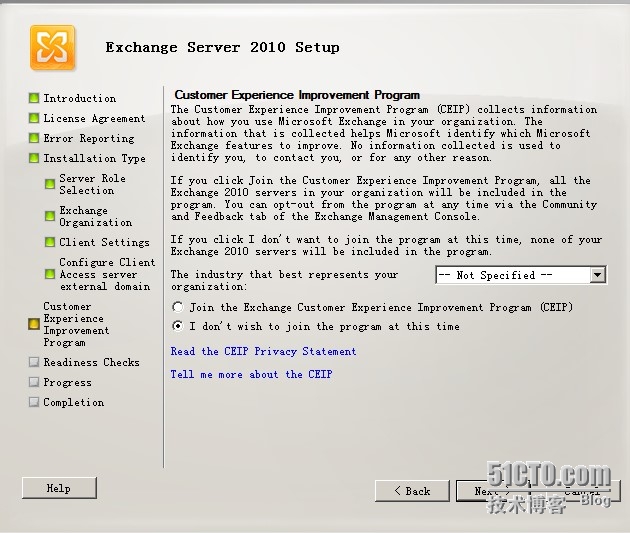The width and height of the screenshot is (630, 533).
Task: Select the License Agreement step label
Action: pyautogui.click(x=94, y=118)
